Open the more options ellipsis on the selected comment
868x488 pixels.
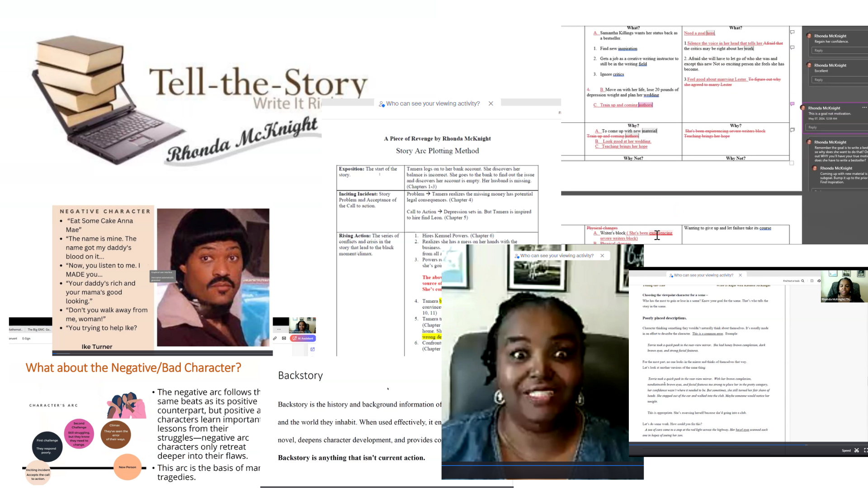[x=864, y=108]
